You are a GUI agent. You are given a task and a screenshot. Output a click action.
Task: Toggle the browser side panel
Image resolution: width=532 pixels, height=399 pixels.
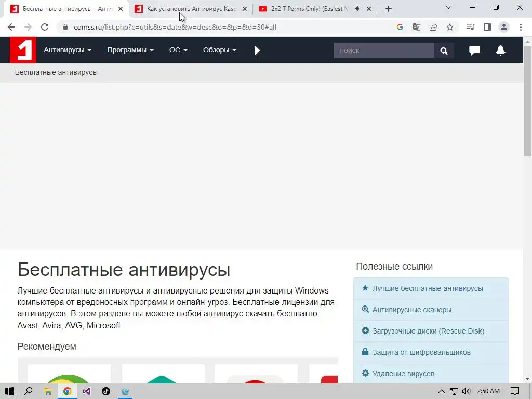tap(487, 27)
